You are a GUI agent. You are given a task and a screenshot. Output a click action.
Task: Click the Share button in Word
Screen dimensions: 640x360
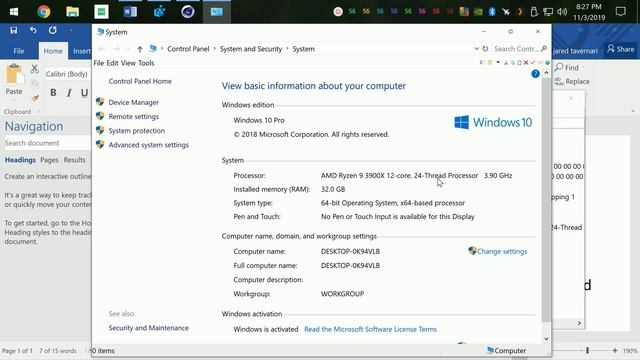click(621, 49)
